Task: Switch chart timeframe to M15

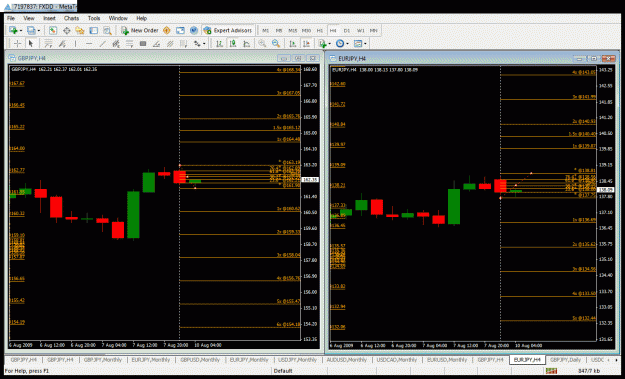Action: (293, 30)
